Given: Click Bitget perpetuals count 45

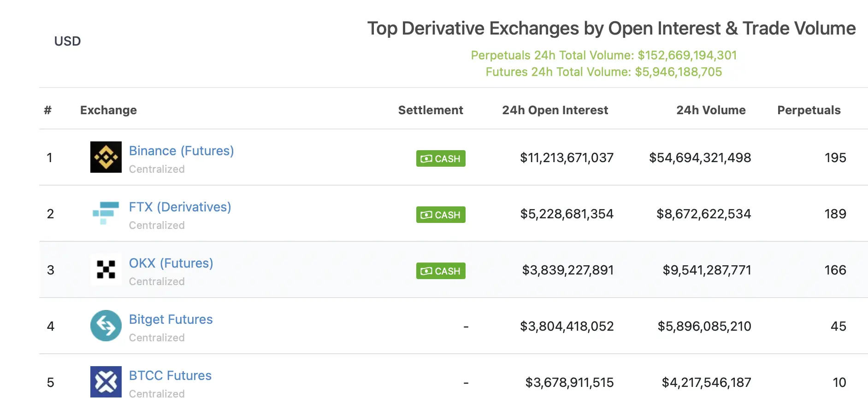Looking at the screenshot, I should [838, 327].
